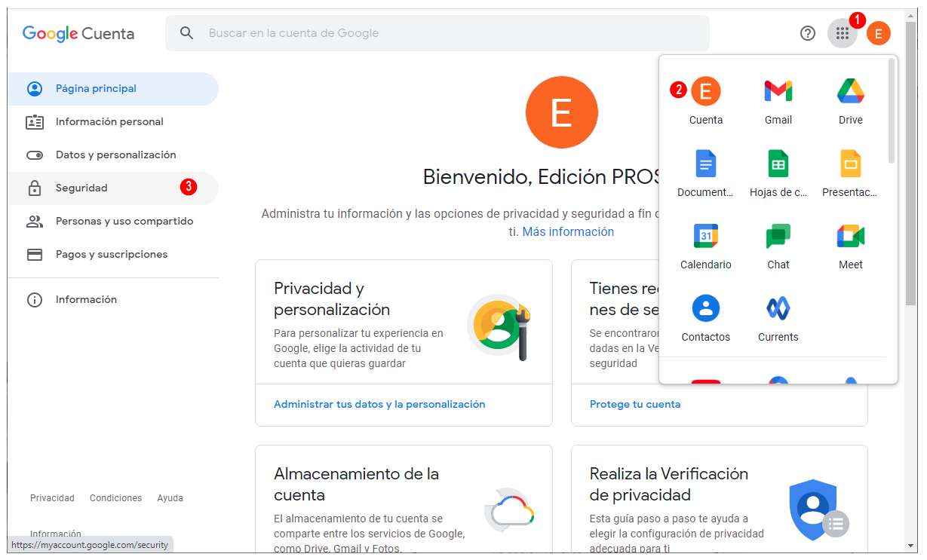Click the search magnifier icon

[186, 33]
